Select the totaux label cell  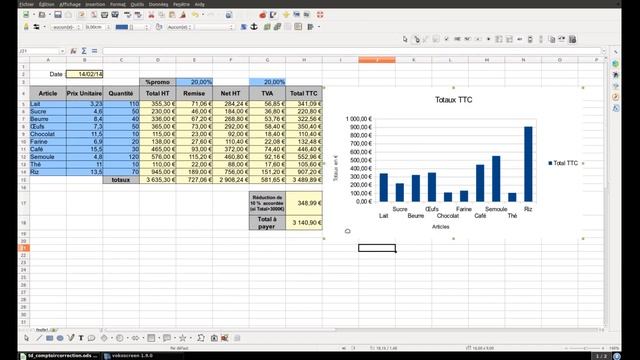(x=121, y=180)
